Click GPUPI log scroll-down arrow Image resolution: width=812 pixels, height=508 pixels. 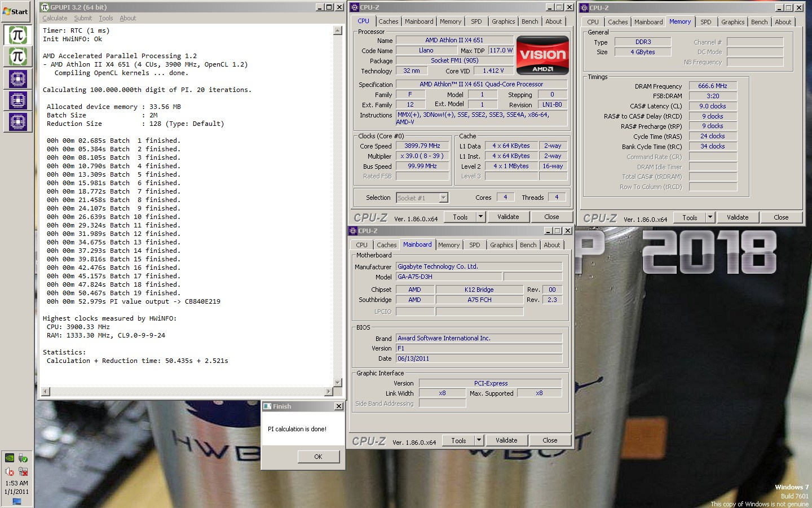point(338,383)
